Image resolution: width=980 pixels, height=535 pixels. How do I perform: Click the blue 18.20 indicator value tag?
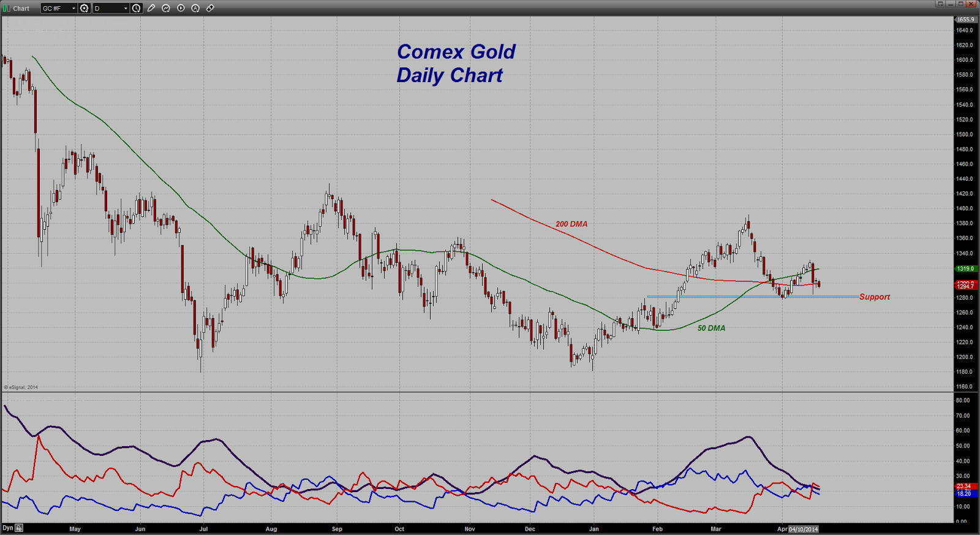[965, 493]
